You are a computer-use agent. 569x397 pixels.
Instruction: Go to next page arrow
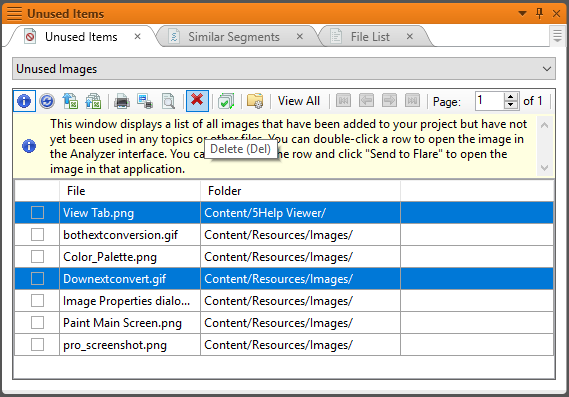[x=389, y=100]
